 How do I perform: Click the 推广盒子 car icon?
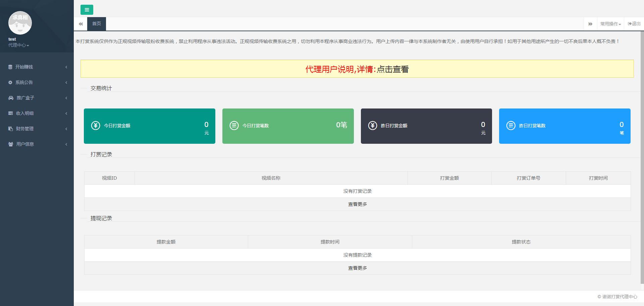11,98
